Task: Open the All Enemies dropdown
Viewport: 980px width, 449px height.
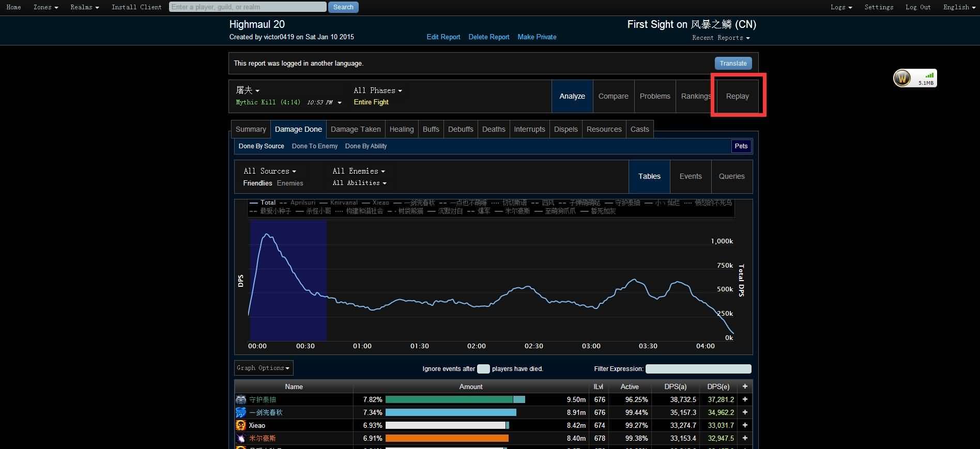Action: [x=359, y=171]
